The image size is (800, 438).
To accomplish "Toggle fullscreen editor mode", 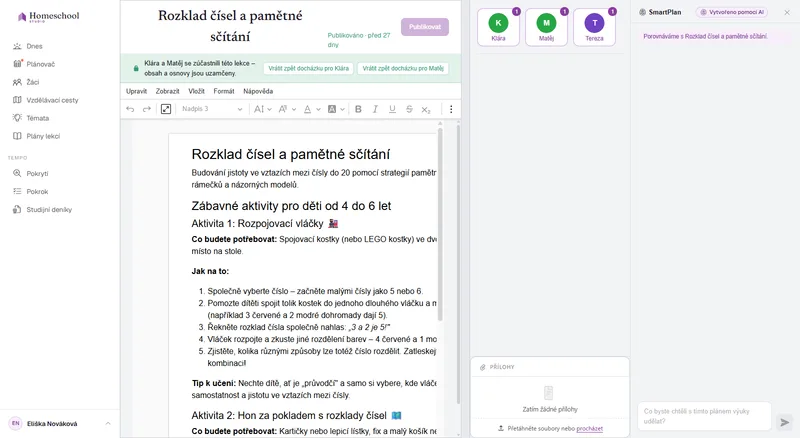I will coord(166,109).
